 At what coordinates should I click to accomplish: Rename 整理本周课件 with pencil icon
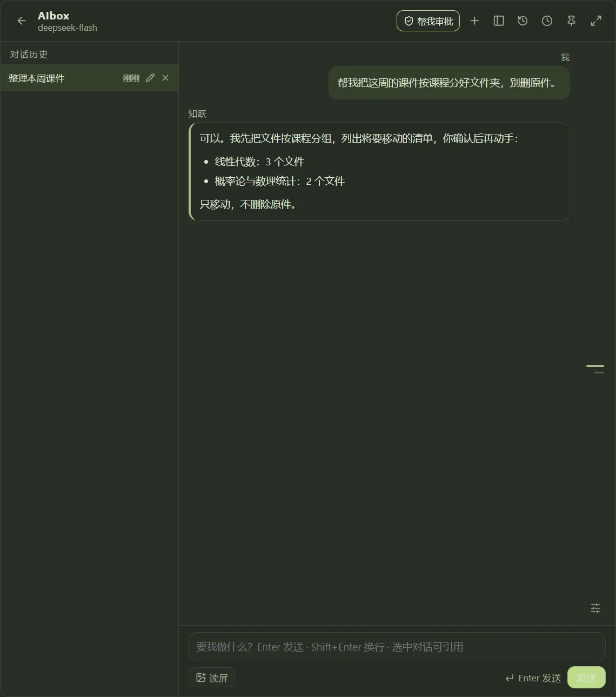(x=150, y=78)
